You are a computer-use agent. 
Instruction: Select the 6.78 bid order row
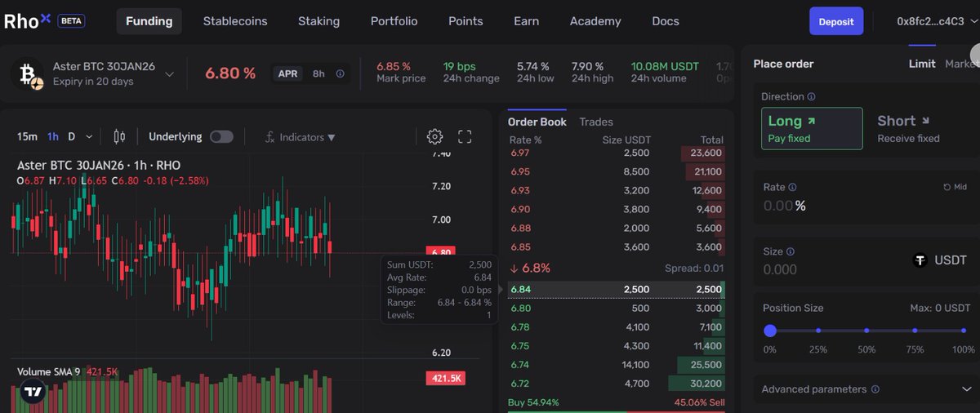point(617,327)
